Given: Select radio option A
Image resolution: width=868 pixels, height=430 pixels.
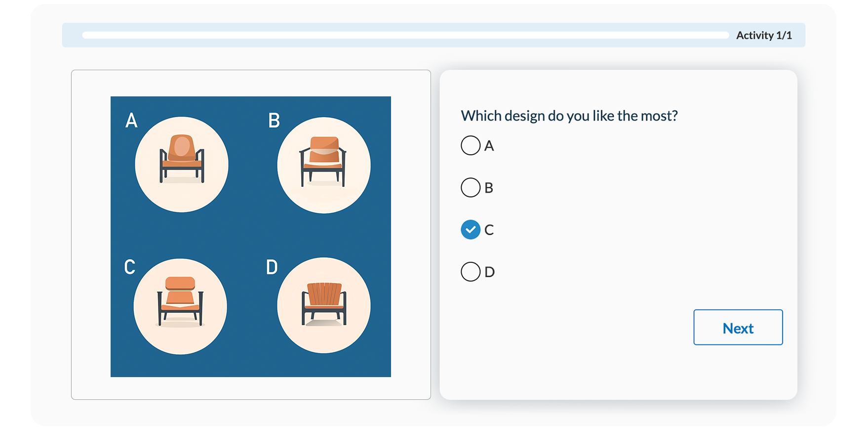Looking at the screenshot, I should (x=471, y=146).
